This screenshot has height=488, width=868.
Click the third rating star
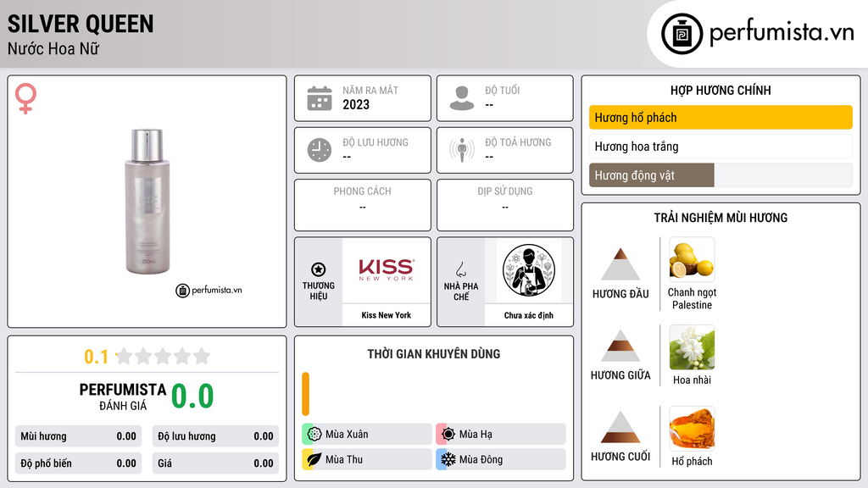pyautogui.click(x=163, y=356)
